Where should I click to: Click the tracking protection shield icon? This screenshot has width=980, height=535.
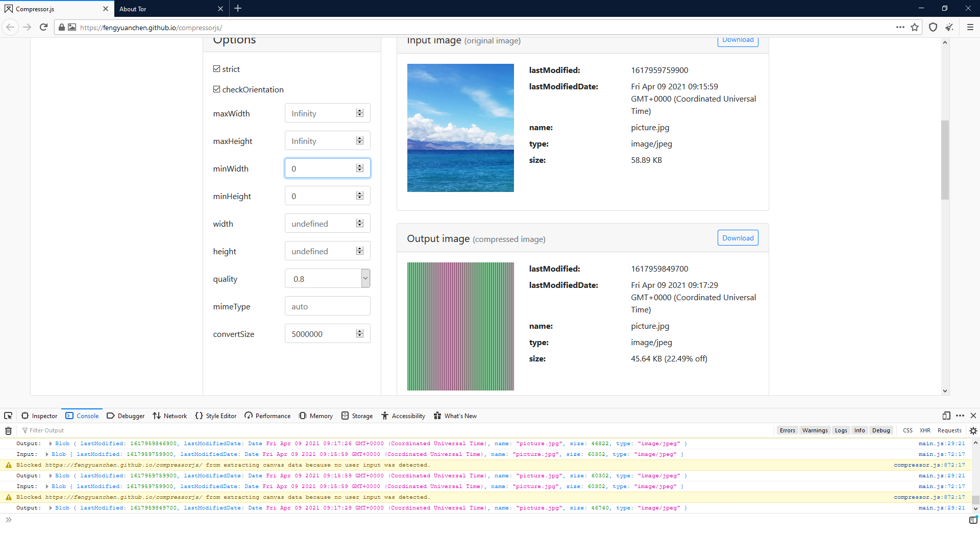point(933,27)
